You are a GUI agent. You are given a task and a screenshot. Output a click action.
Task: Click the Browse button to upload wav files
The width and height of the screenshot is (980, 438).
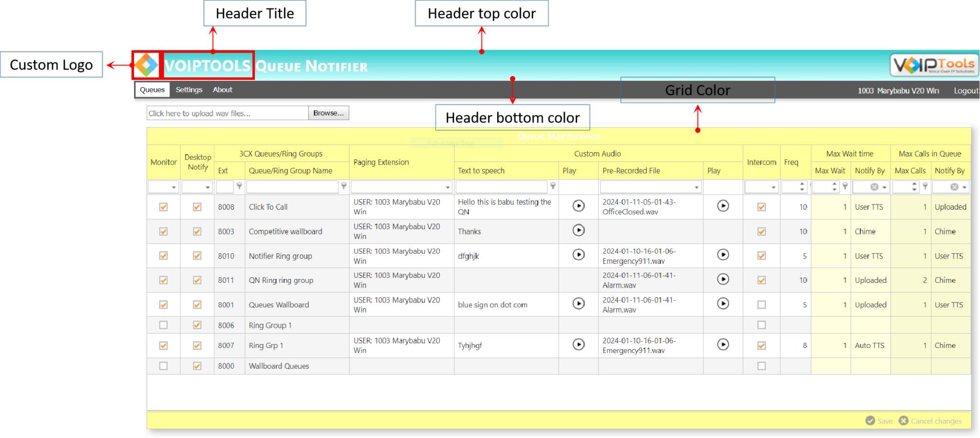(x=328, y=113)
